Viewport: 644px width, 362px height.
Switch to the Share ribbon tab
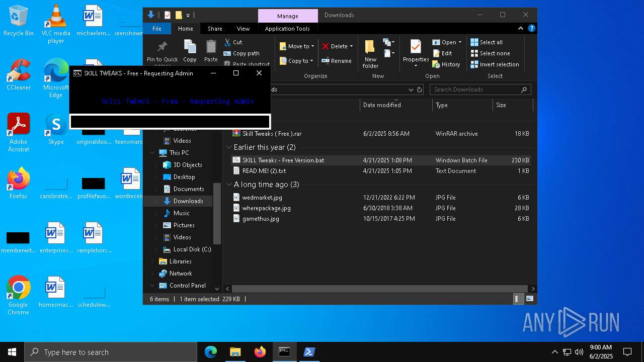[x=215, y=29]
